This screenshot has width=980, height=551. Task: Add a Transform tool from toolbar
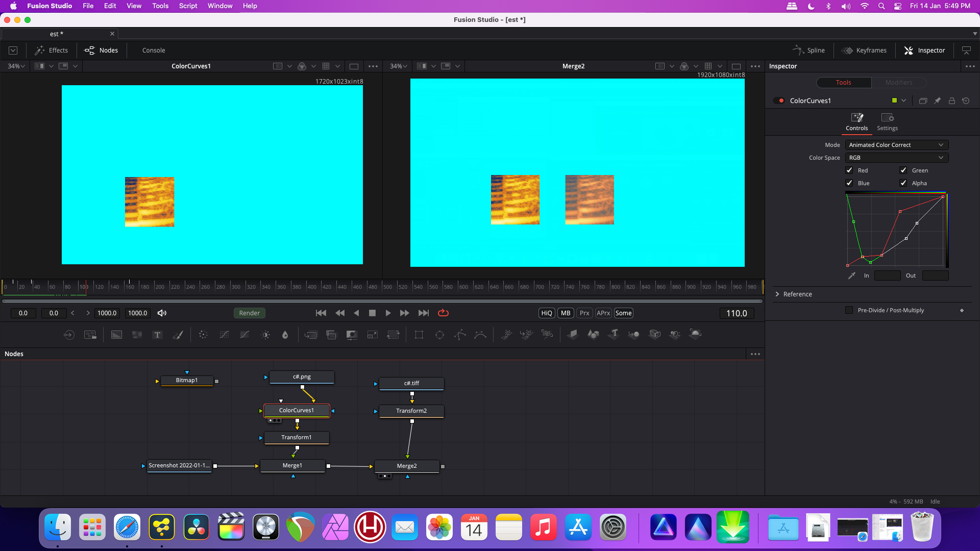pyautogui.click(x=393, y=335)
